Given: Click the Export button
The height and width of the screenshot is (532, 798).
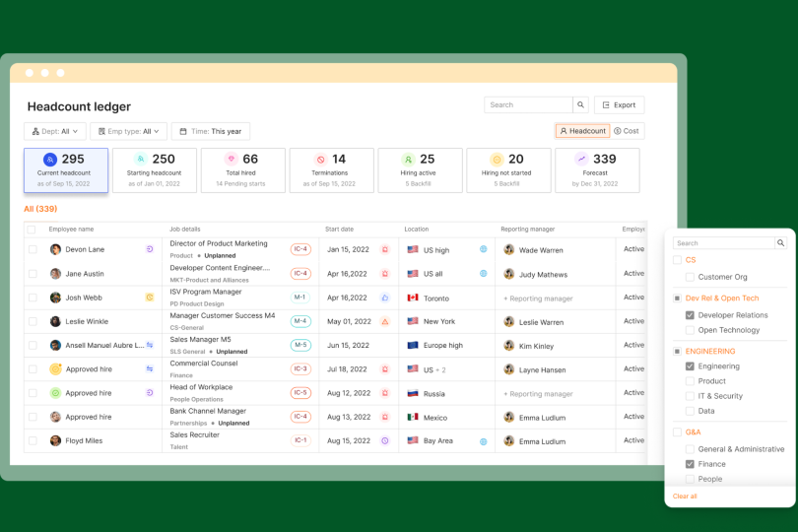Looking at the screenshot, I should [620, 104].
